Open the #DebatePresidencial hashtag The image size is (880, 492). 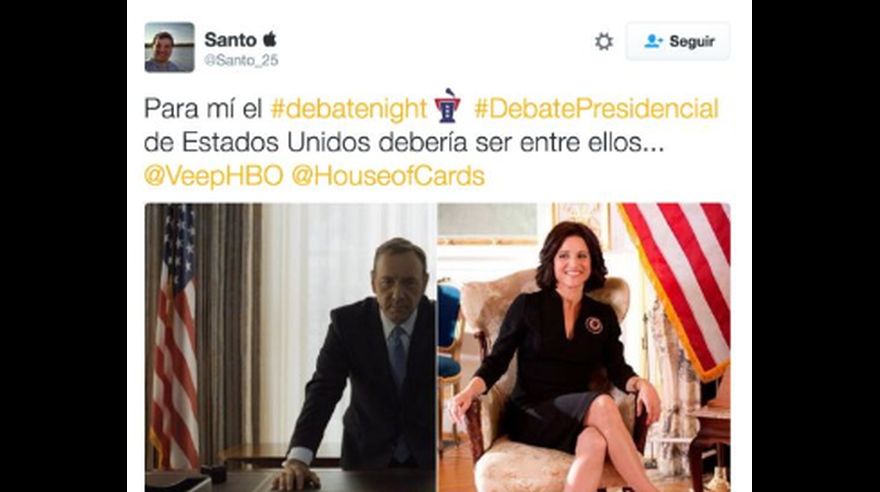point(596,109)
